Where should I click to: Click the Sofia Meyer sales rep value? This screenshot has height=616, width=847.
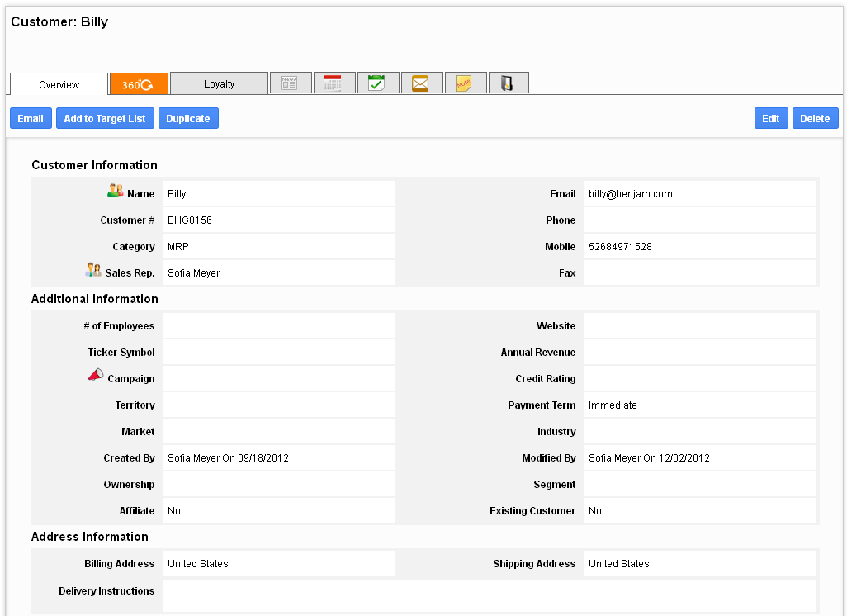193,273
